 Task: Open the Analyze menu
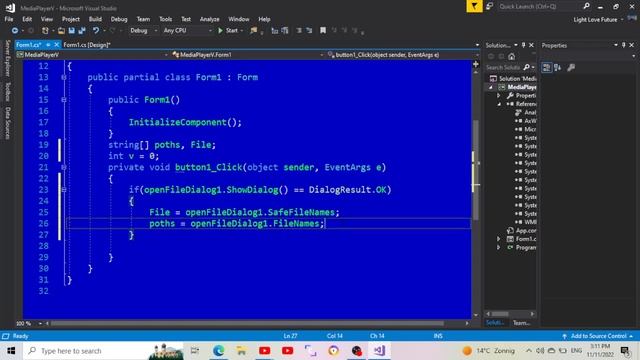209,19
